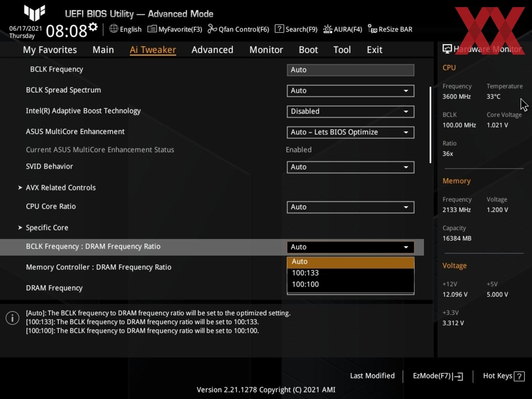Click Qfan Control(F6) label
532x399 pixels.
[x=244, y=29]
